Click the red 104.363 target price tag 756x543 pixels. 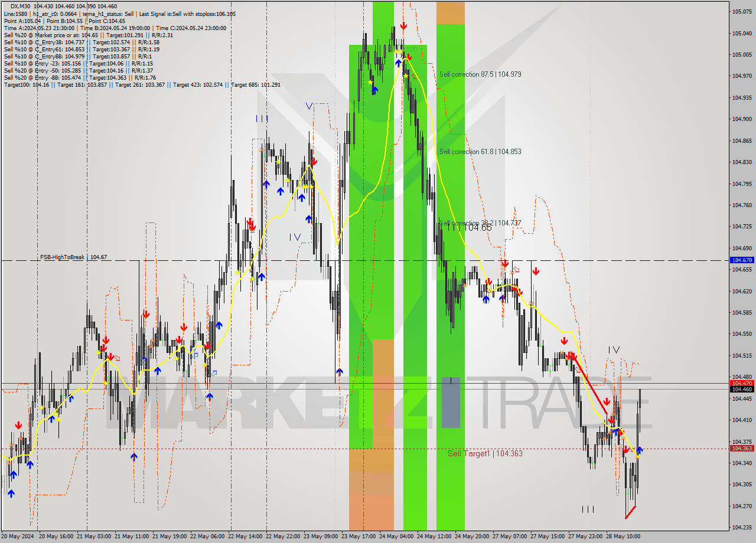742,449
